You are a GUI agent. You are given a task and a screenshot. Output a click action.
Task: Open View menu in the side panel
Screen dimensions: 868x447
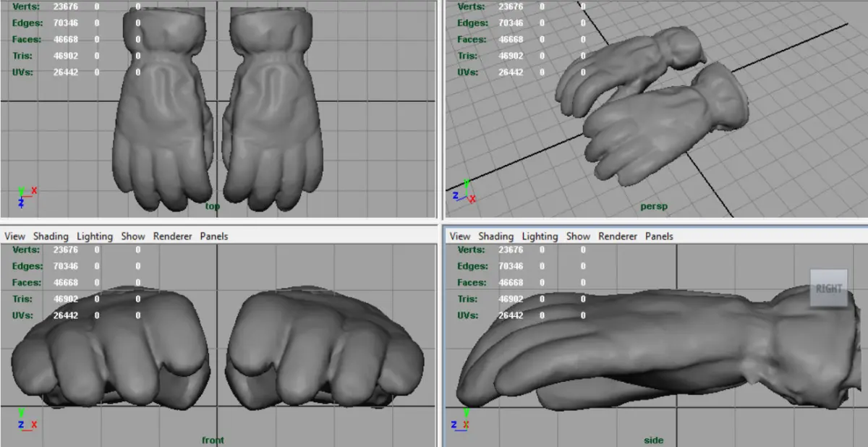tap(460, 237)
